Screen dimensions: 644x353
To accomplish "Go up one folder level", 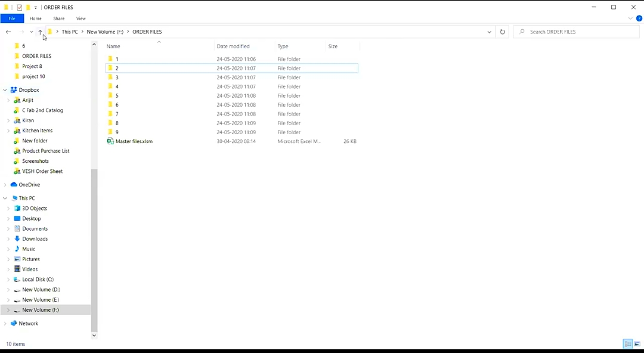I will [40, 32].
